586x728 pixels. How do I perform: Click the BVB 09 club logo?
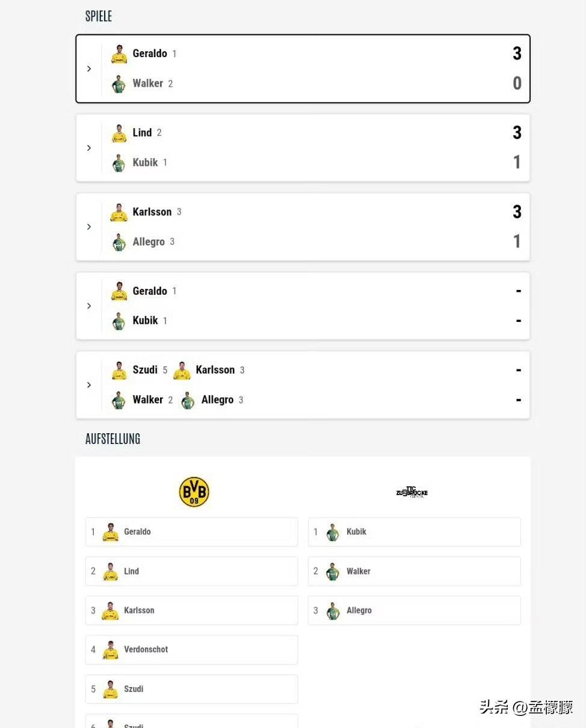tap(194, 492)
